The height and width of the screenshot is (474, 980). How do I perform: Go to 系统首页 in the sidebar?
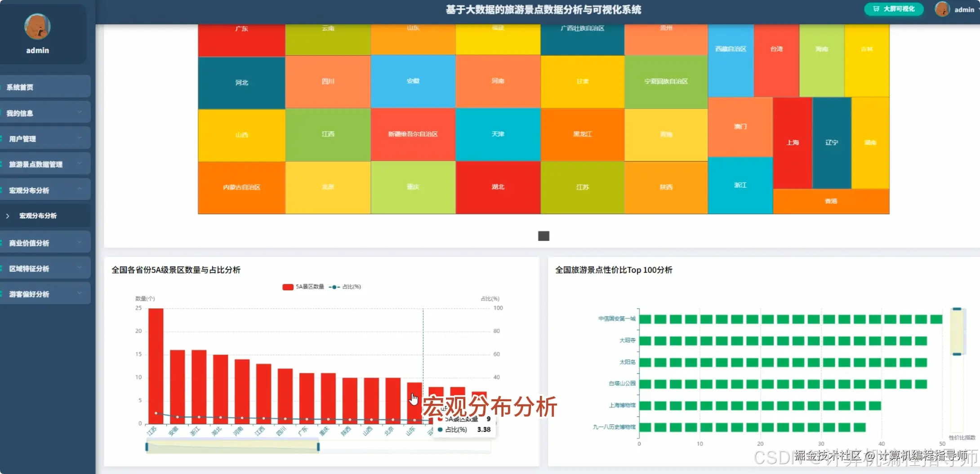pyautogui.click(x=45, y=87)
